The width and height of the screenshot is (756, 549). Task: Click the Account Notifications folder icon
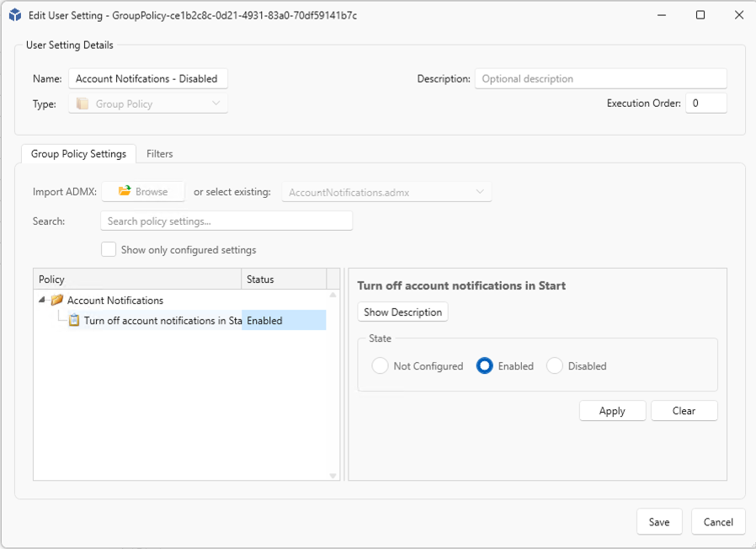[57, 301]
